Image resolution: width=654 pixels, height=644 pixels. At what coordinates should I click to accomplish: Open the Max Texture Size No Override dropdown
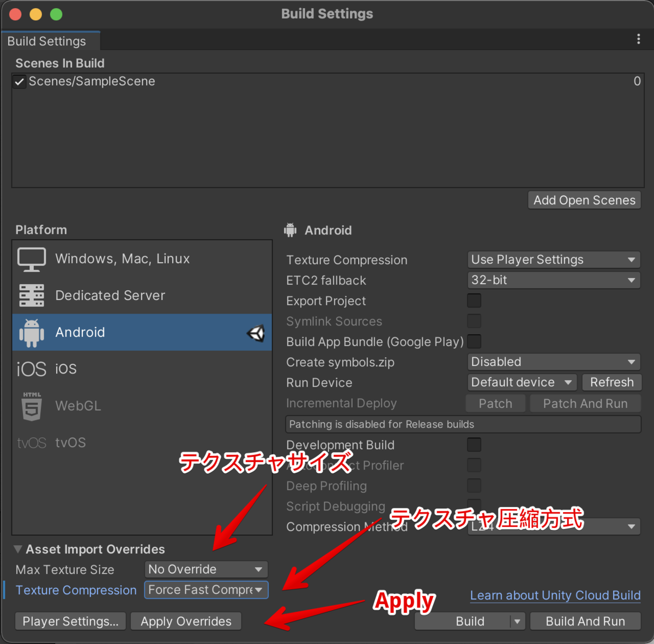[206, 569]
